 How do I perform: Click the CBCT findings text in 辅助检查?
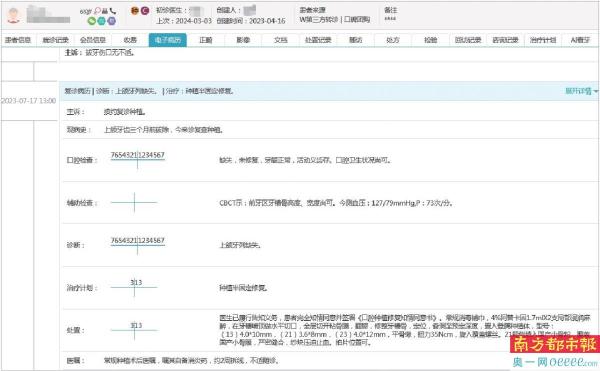click(336, 203)
